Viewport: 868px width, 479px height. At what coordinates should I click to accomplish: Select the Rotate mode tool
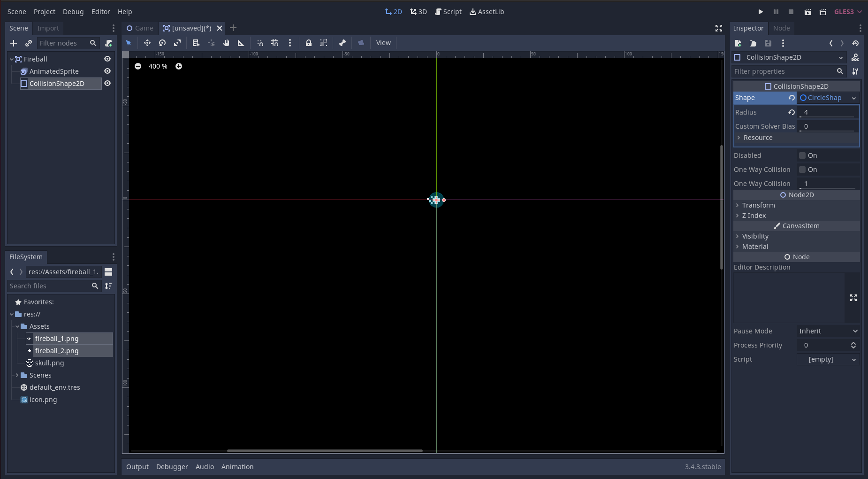pyautogui.click(x=162, y=43)
